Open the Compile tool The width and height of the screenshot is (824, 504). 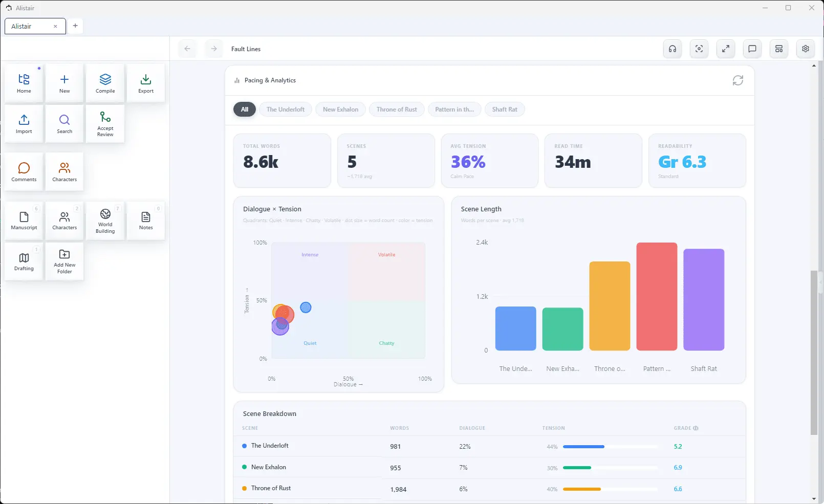[x=105, y=83]
